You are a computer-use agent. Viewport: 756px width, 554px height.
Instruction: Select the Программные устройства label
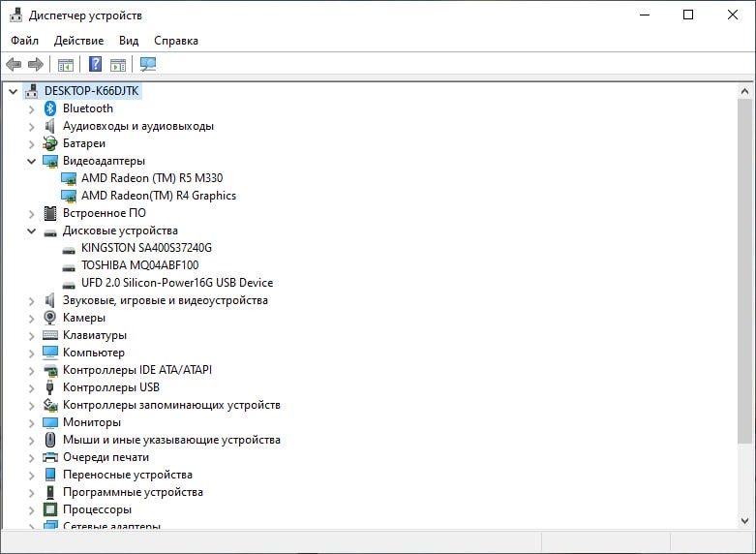pyautogui.click(x=133, y=492)
